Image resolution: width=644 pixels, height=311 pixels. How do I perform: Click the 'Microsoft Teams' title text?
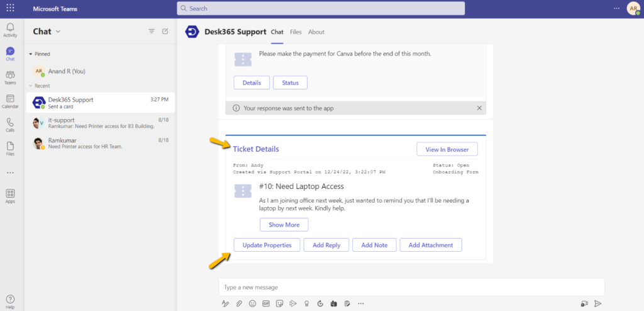[55, 9]
